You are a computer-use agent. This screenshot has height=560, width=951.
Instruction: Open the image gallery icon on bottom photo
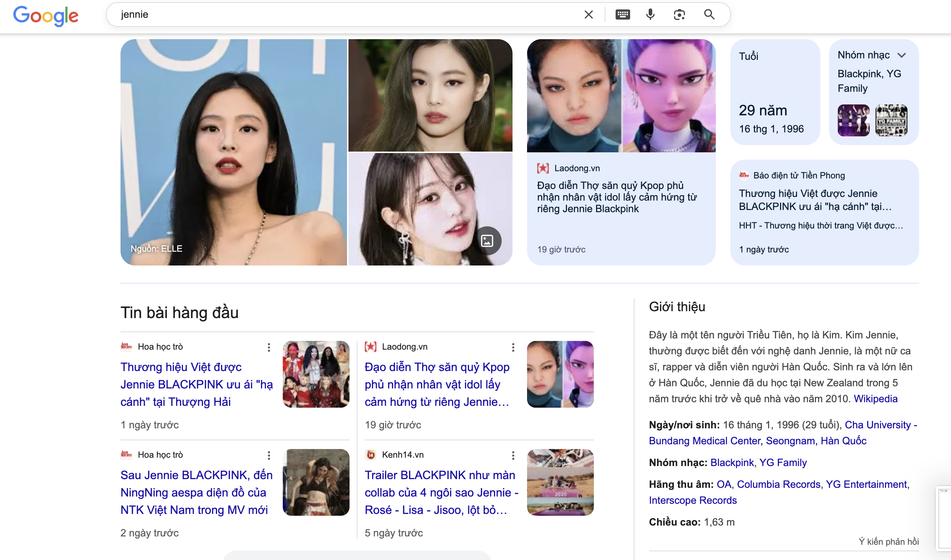tap(487, 241)
